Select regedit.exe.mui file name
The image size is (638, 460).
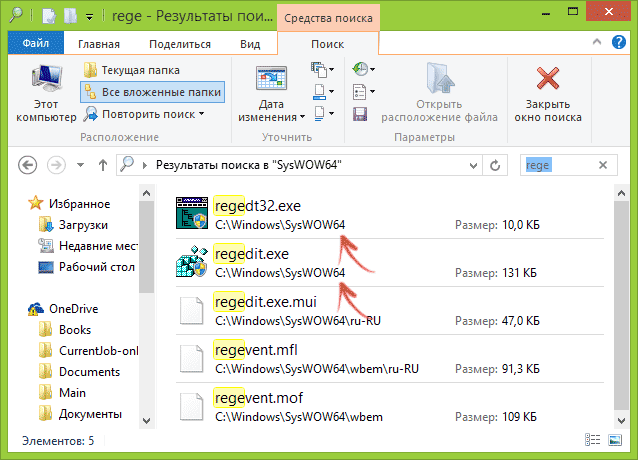click(x=265, y=302)
